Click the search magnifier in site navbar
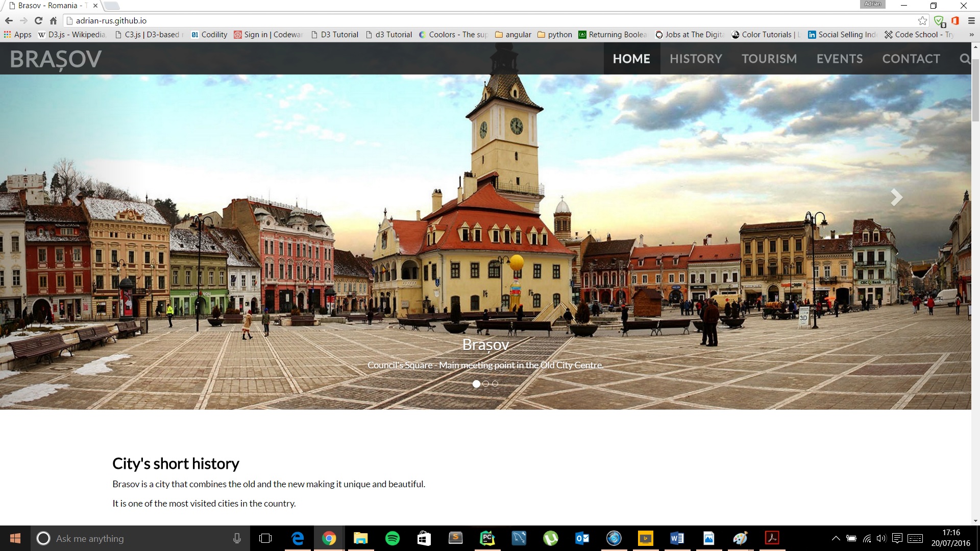Image resolution: width=980 pixels, height=551 pixels. coord(964,59)
